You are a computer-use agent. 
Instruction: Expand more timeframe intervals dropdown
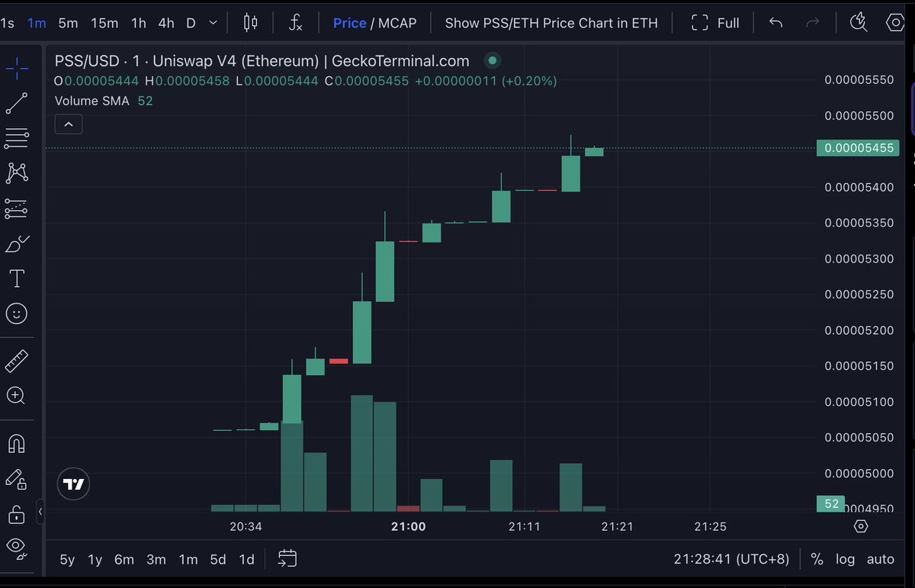click(x=212, y=23)
